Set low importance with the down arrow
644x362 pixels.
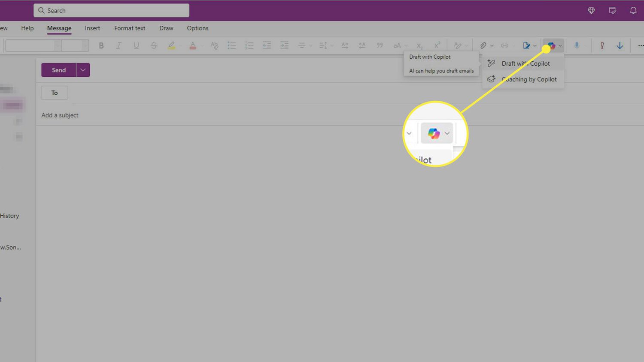click(x=620, y=45)
